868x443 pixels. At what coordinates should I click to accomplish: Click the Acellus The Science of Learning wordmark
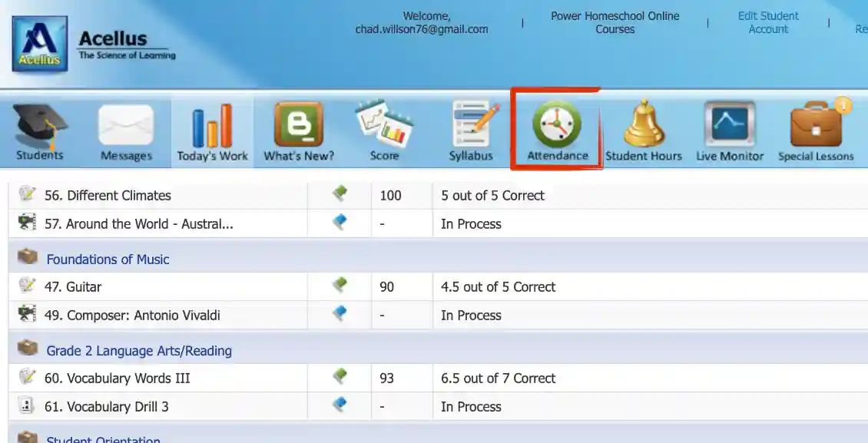pos(127,45)
